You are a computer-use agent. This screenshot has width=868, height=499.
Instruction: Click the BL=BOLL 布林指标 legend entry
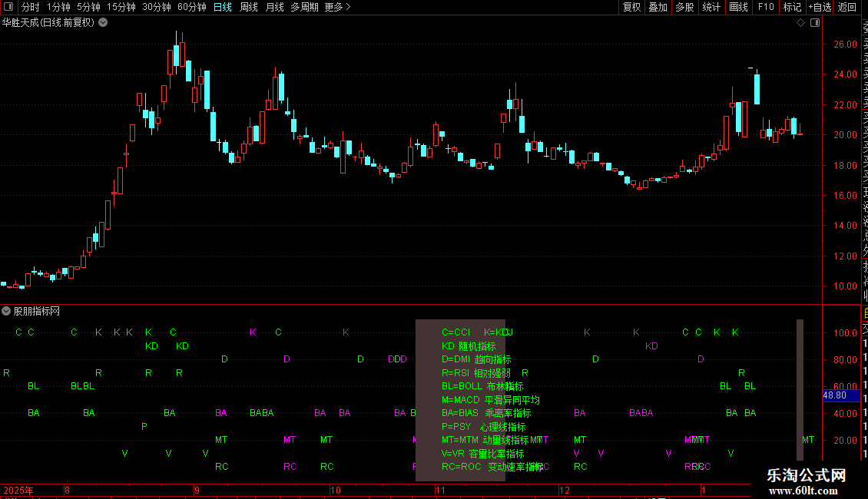[x=482, y=386]
